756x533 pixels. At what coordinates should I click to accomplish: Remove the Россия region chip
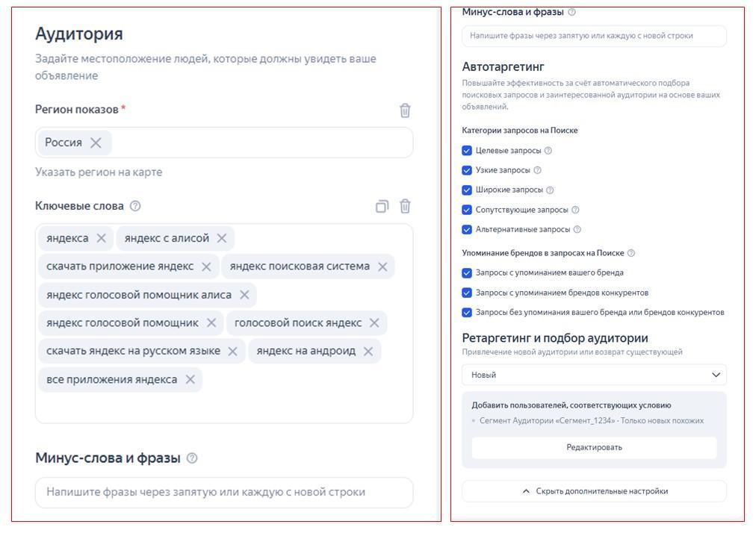tap(96, 143)
